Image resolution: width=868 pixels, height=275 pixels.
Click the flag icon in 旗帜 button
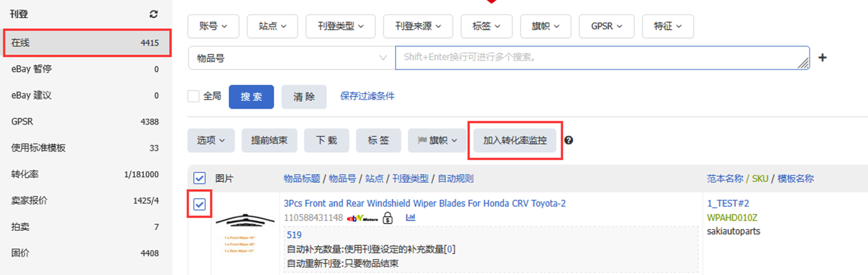click(422, 141)
